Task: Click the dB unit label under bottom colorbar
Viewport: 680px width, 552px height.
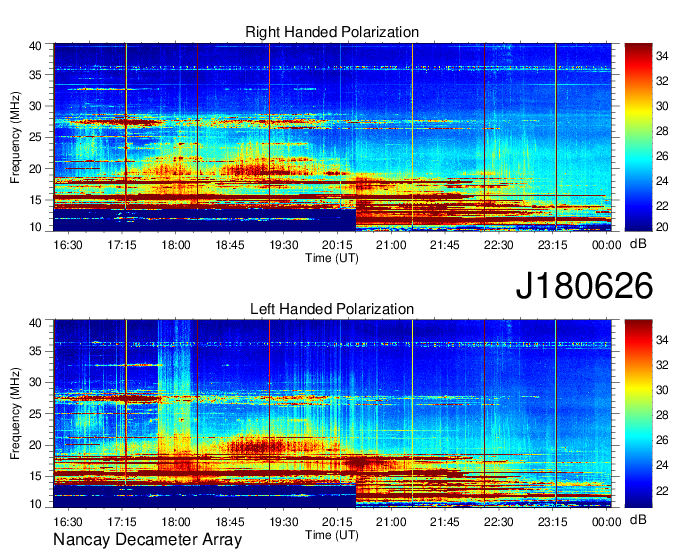Action: [638, 519]
